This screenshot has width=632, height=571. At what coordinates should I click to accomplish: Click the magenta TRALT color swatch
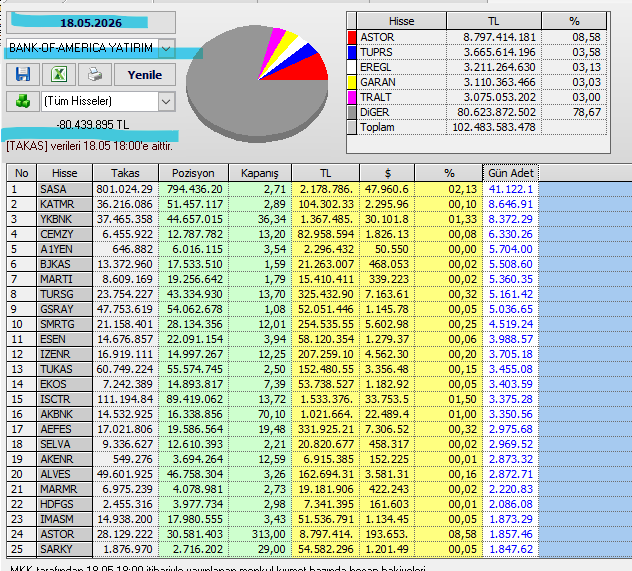click(352, 97)
